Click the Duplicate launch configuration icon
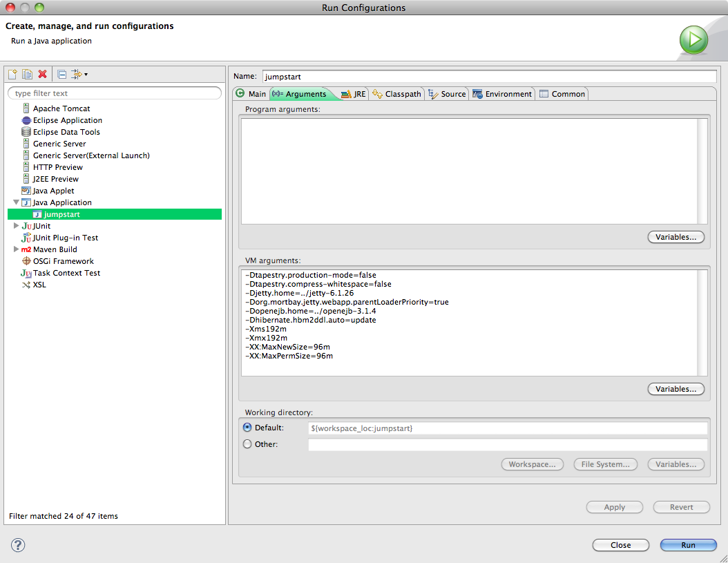 coord(28,74)
